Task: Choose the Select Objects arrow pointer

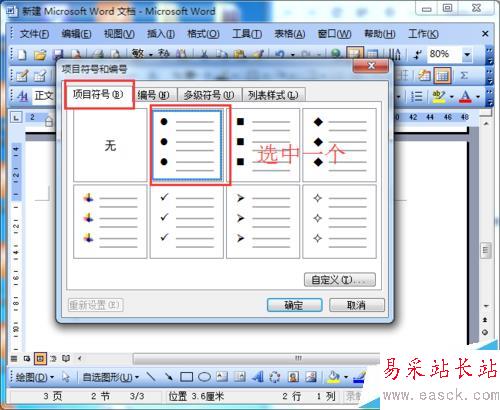Action: 66,377
